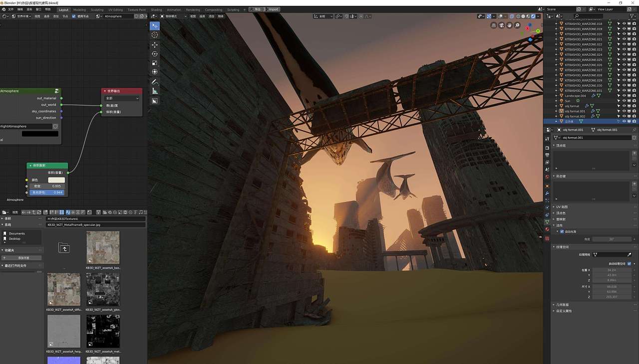This screenshot has height=364, width=639.
Task: Open the UV Editing workspace tab
Action: pyautogui.click(x=115, y=9)
